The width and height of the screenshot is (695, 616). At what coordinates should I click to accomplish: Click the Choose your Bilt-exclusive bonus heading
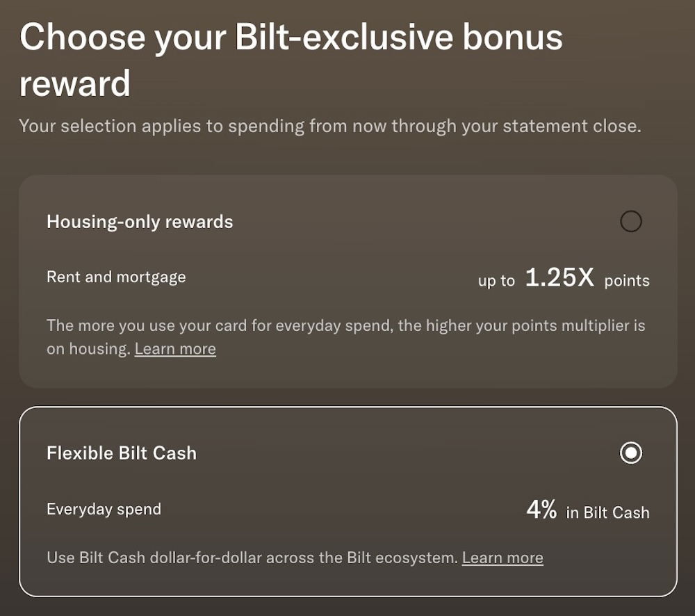[x=291, y=38]
